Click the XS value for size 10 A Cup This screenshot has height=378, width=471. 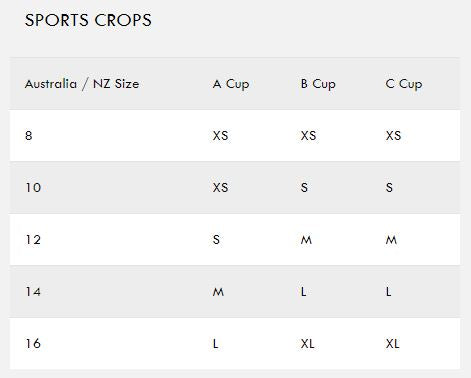221,188
